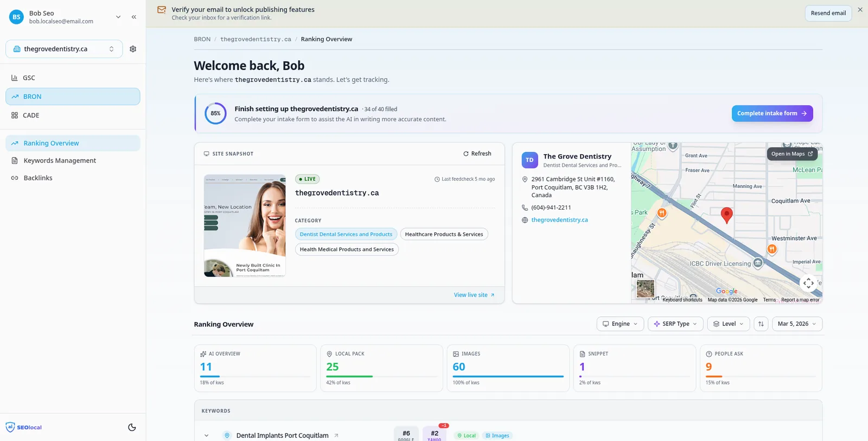This screenshot has height=441, width=868.
Task: Toggle satellite map thumbnail
Action: [x=645, y=288]
